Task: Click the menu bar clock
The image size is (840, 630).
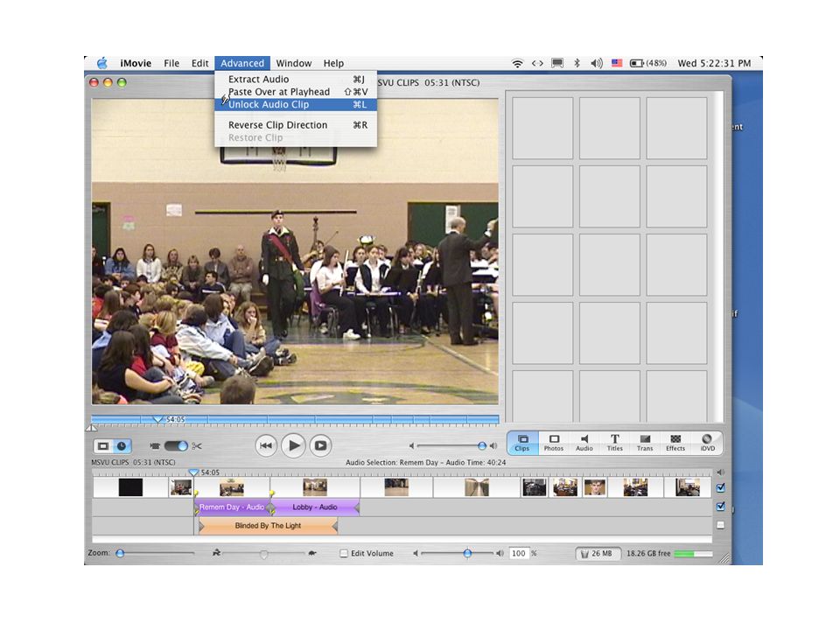Action: pos(714,63)
